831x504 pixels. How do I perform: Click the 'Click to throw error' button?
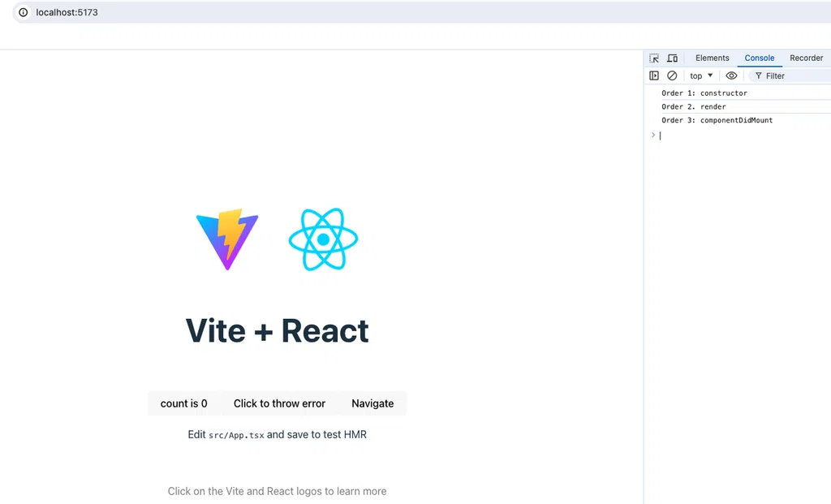[x=279, y=403]
